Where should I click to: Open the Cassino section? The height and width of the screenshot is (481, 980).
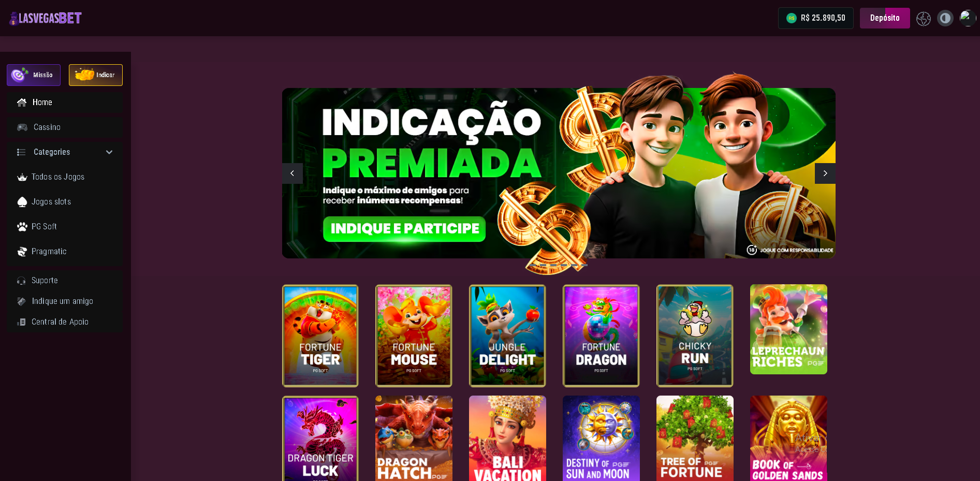[65, 127]
